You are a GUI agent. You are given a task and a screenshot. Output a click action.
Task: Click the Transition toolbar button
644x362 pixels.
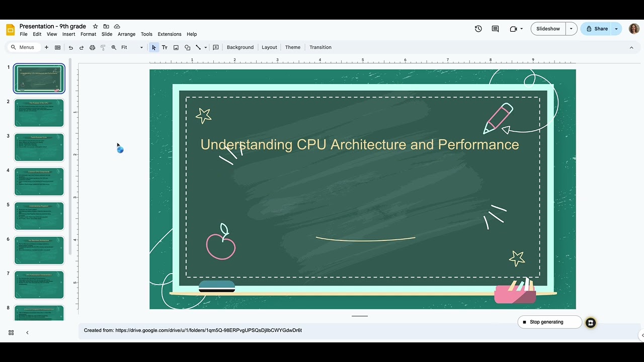tap(320, 47)
